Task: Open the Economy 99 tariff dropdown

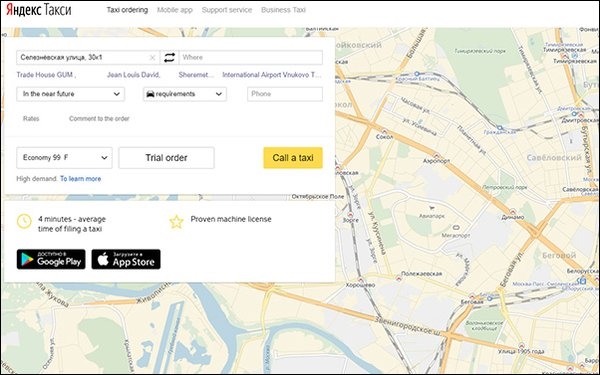Action: coord(64,158)
